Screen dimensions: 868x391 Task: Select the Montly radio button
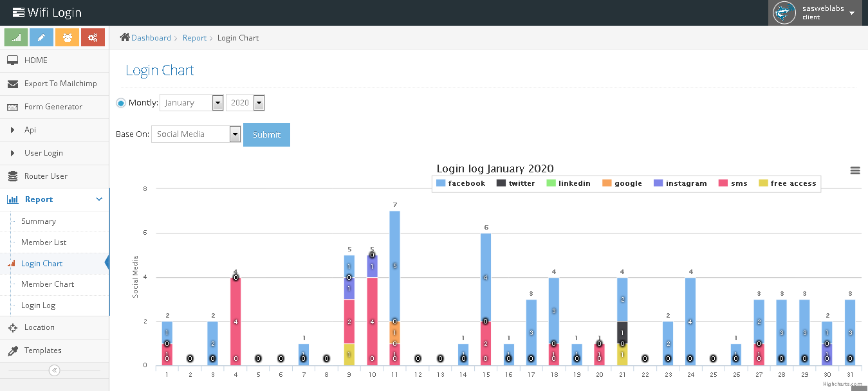click(x=121, y=103)
